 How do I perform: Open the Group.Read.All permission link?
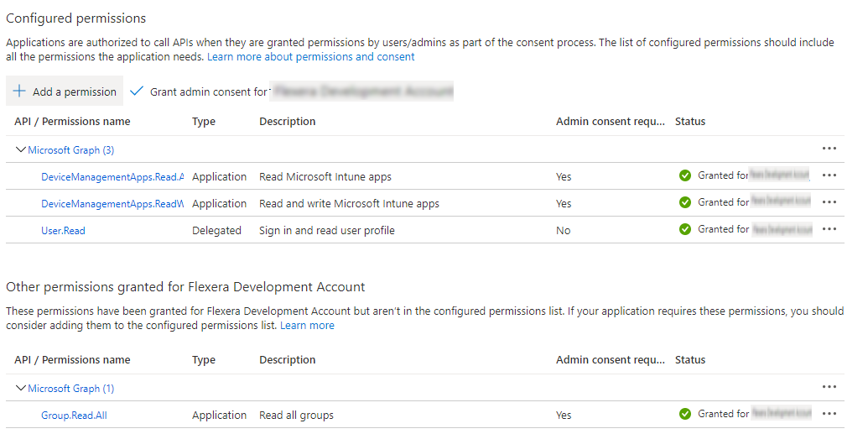click(x=74, y=416)
